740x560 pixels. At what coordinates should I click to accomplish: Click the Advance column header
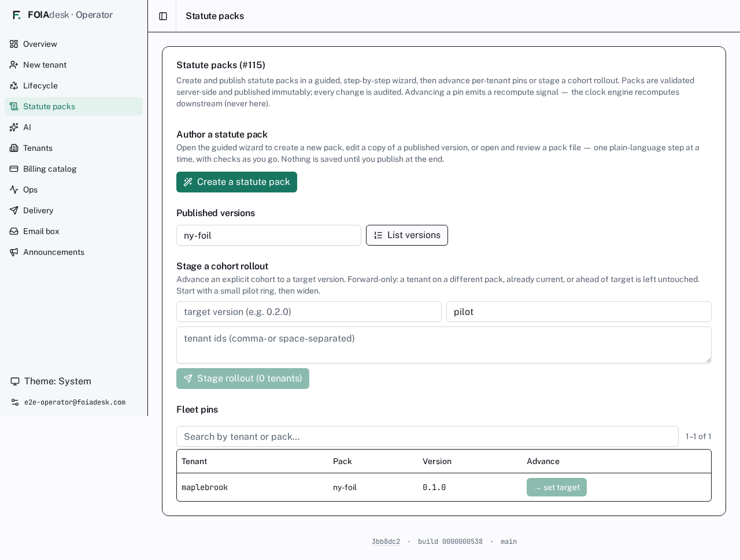[x=543, y=461]
